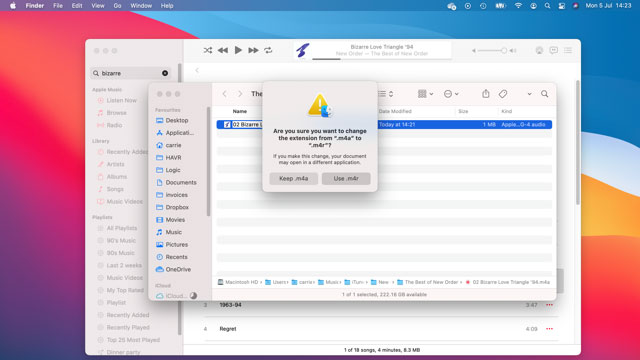Viewport: 640px width, 360px height.
Task: Toggle shuffle in the Music window
Action: 208,50
